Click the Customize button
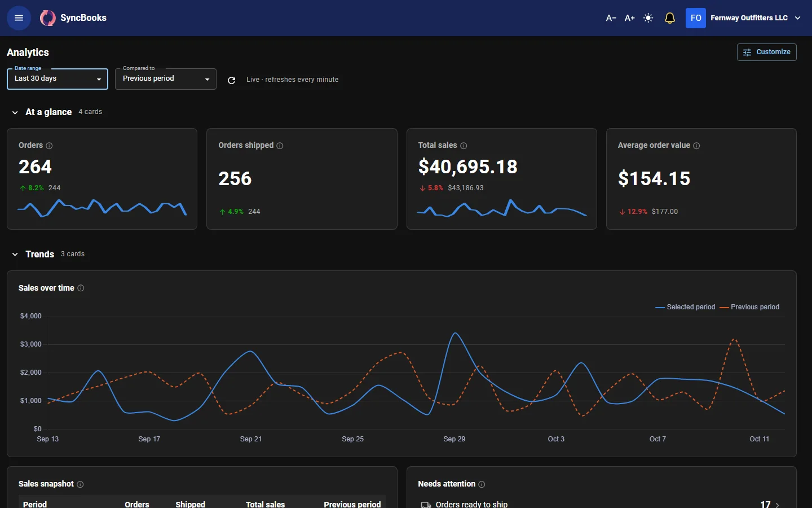Image resolution: width=812 pixels, height=508 pixels. click(x=767, y=52)
